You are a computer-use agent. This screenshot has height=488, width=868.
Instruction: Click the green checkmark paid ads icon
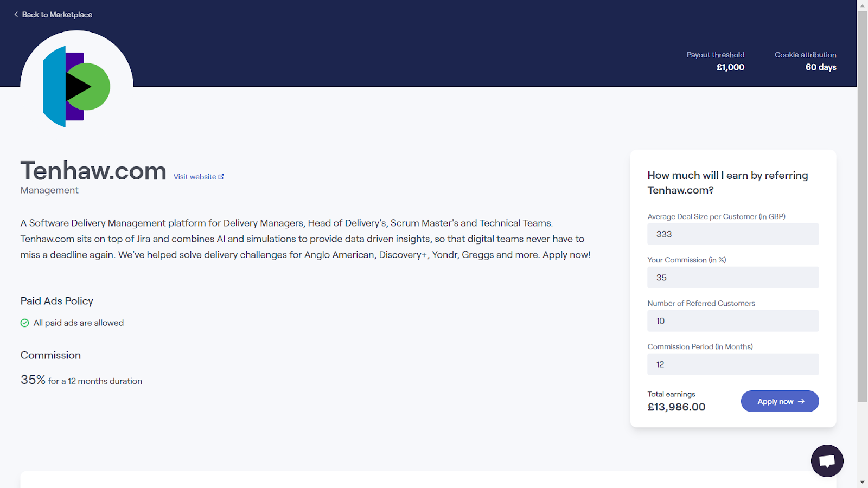point(24,323)
